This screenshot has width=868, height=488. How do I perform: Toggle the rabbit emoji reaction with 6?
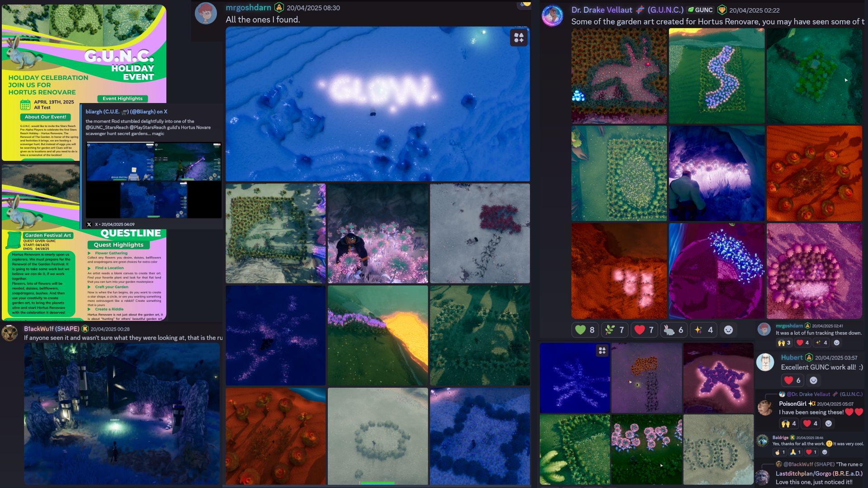674,330
